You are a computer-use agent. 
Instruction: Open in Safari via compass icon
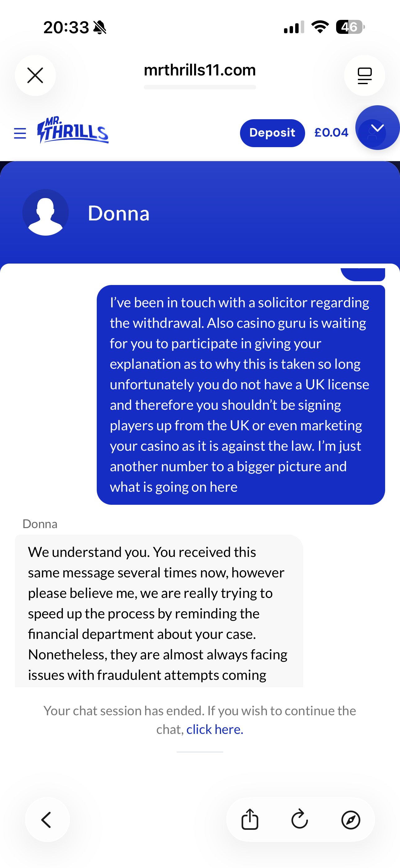[x=350, y=820]
